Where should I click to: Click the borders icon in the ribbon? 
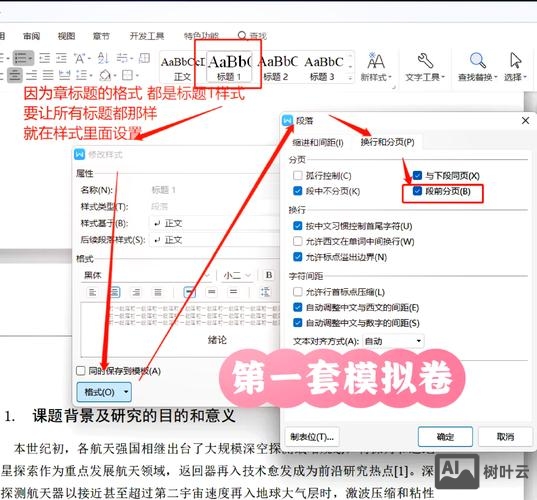click(128, 75)
